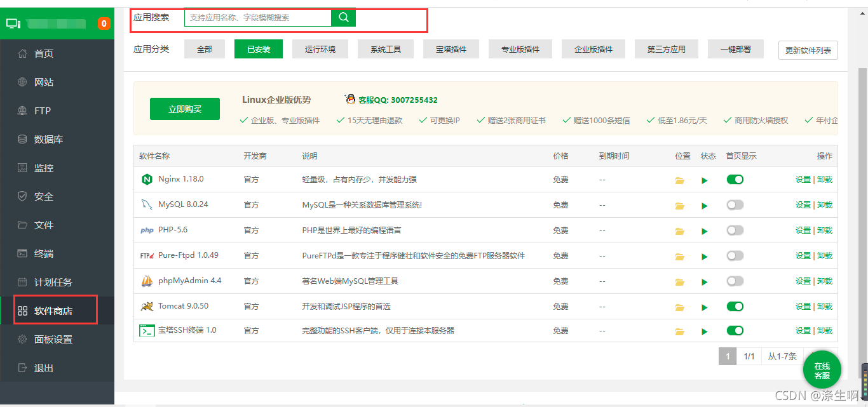Open the MySQL 8.0.24 folder location icon

click(680, 206)
